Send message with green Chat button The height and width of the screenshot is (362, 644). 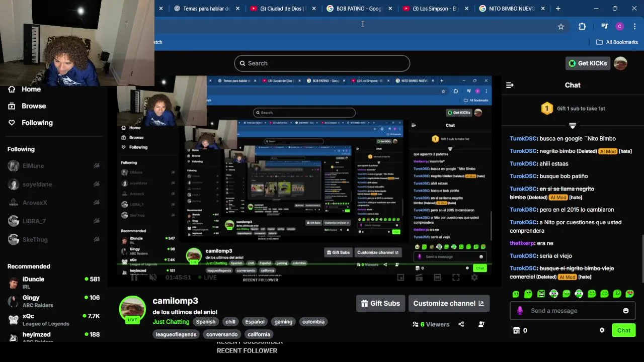click(x=624, y=330)
